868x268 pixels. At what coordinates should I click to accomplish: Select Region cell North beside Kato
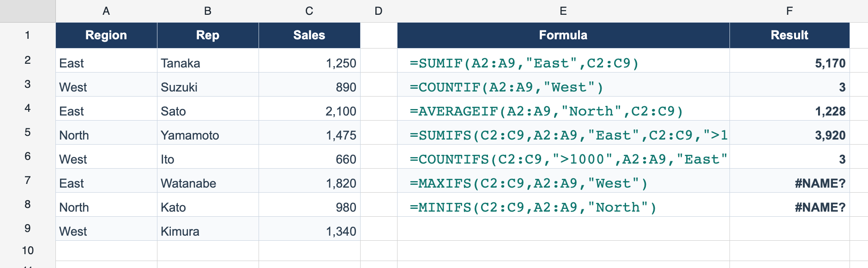(x=106, y=205)
